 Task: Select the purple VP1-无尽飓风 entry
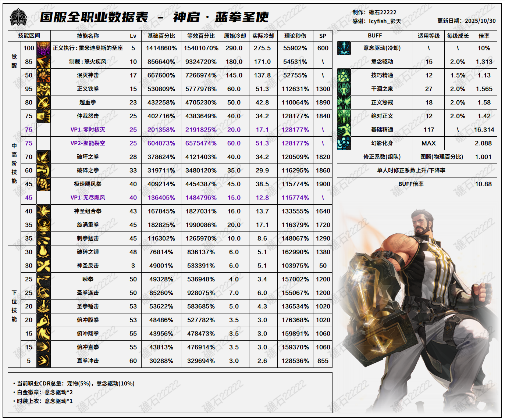pos(88,198)
